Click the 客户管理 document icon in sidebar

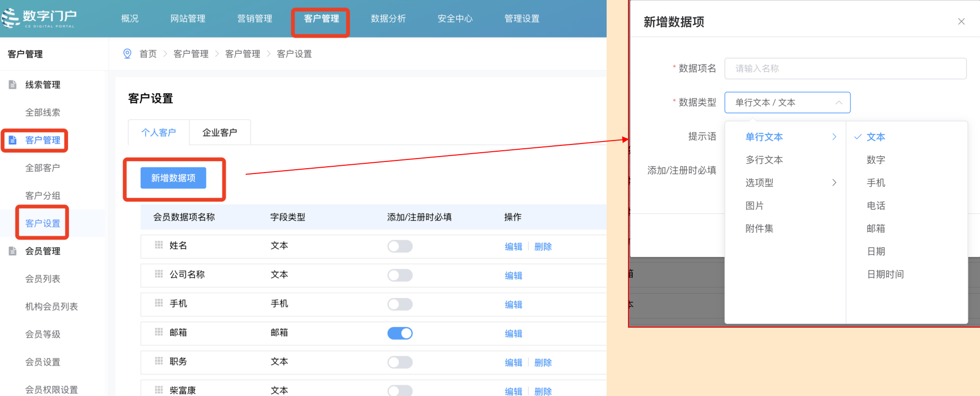13,140
